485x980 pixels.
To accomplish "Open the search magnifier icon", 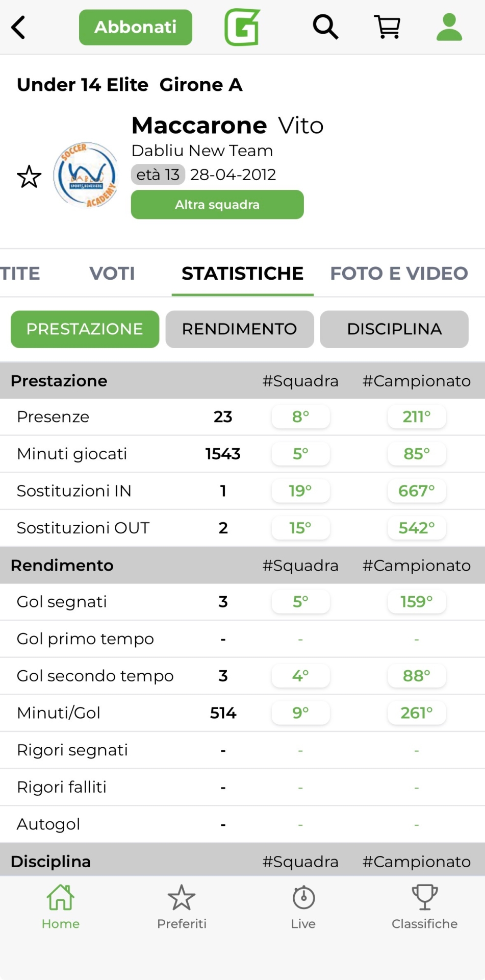I will pos(325,27).
